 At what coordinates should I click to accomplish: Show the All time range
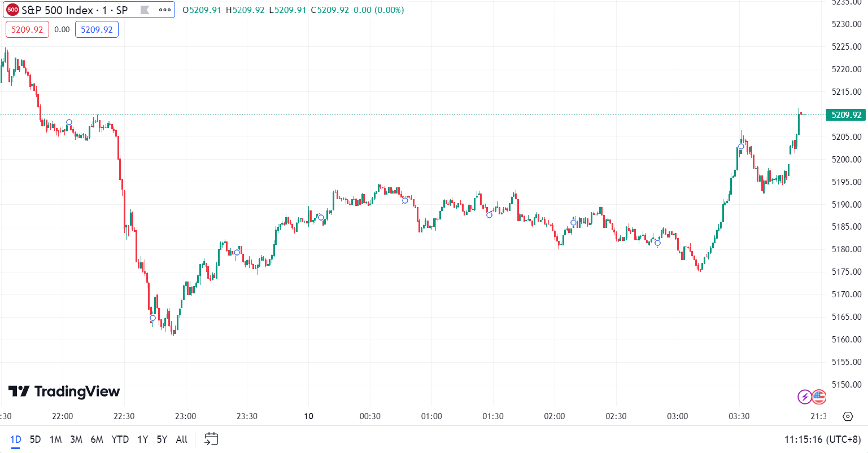(181, 439)
